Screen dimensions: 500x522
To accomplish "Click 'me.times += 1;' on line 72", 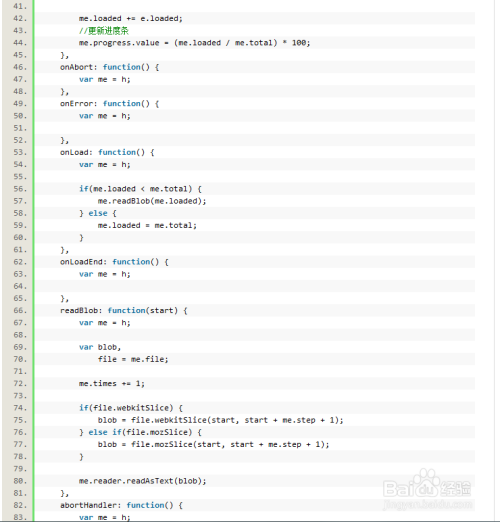I will (x=112, y=384).
